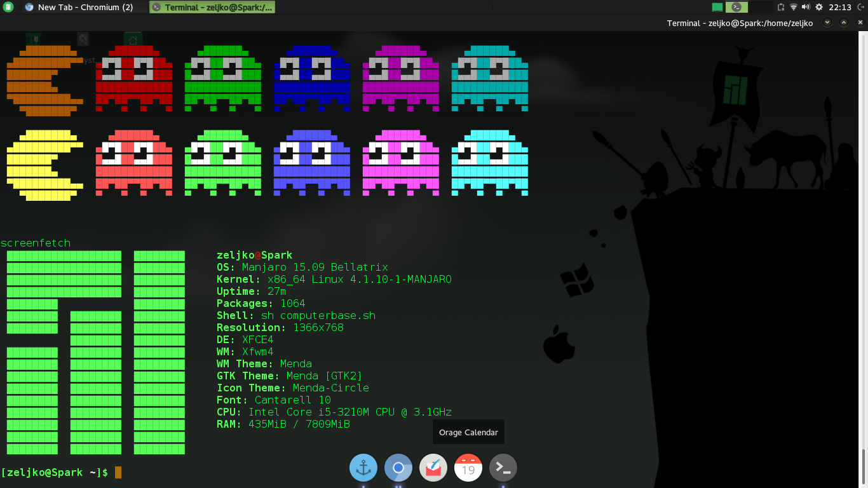Click the WM Theme value 'Menda'

[x=295, y=364]
